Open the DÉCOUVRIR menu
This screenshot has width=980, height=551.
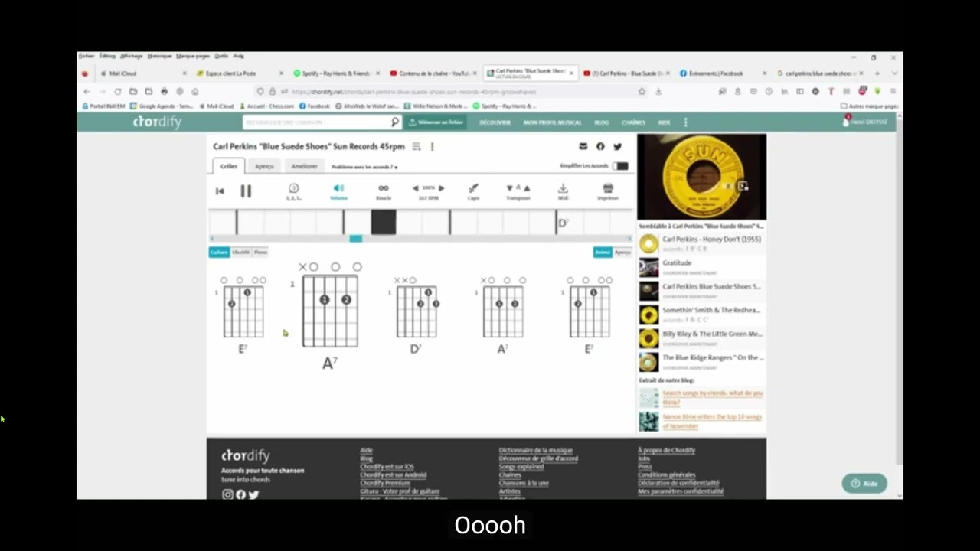pyautogui.click(x=495, y=122)
